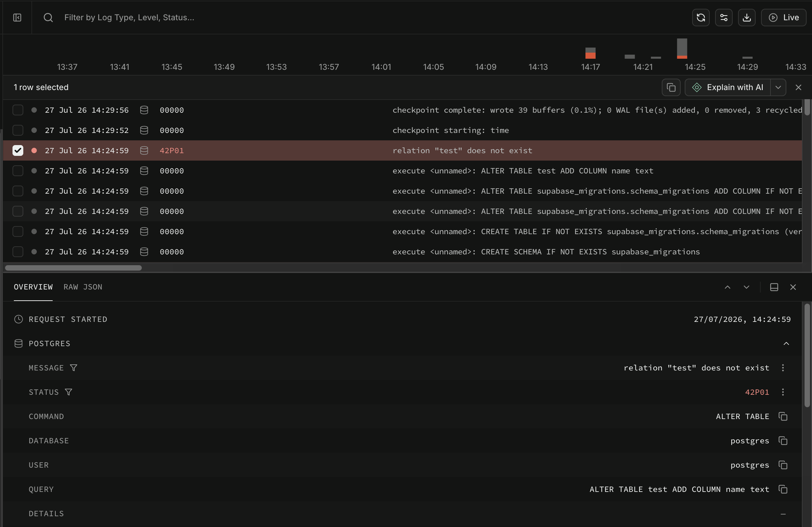
Task: Open STATUS row three-dot menu
Action: tap(783, 392)
